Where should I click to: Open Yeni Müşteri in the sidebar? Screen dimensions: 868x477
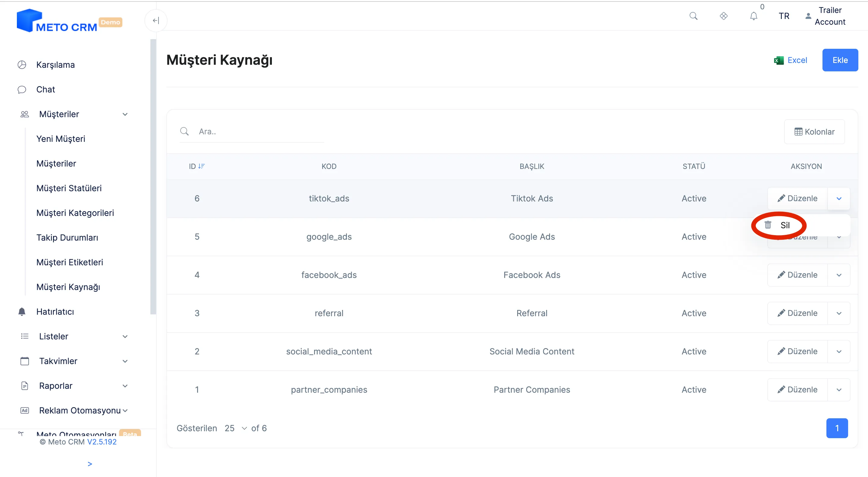61,139
